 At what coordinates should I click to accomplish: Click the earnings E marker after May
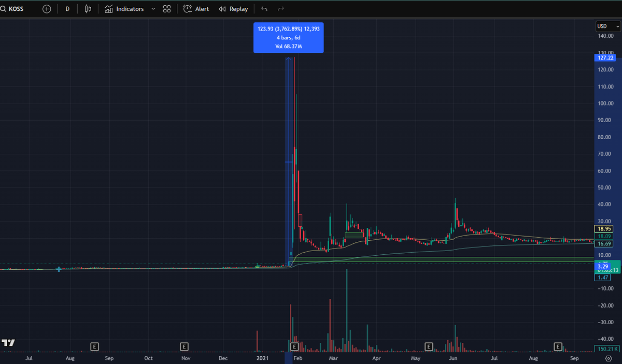pos(429,346)
